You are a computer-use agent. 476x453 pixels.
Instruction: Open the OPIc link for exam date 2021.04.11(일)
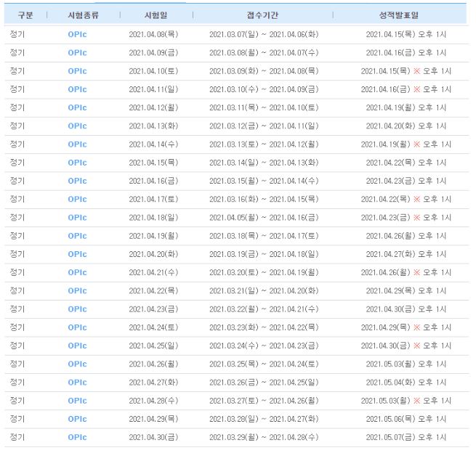77,89
